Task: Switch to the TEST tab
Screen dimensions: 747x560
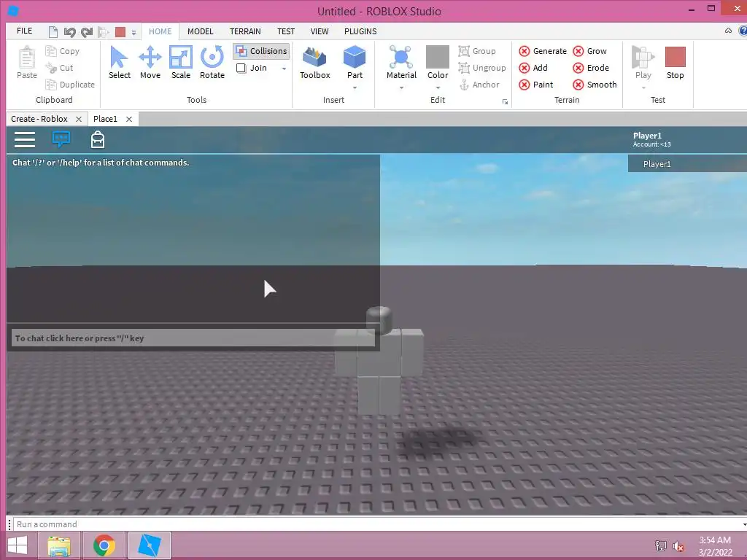Action: coord(286,31)
